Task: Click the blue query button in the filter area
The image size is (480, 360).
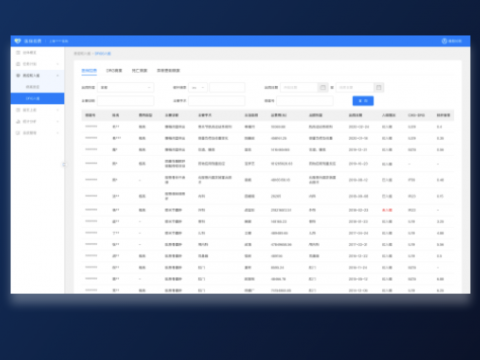Action: [x=363, y=101]
